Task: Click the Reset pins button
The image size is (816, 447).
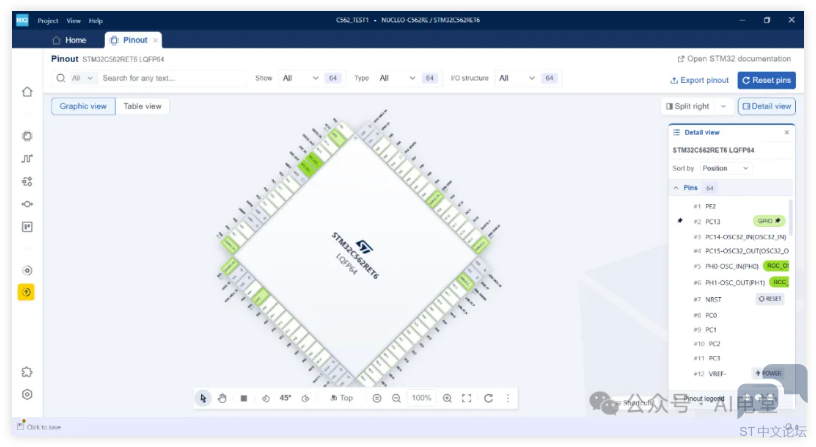Action: coord(767,80)
